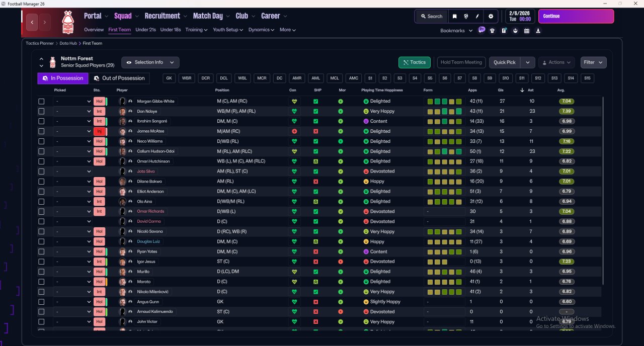Image resolution: width=644 pixels, height=346 pixels.
Task: Expand the Bookmarks dropdown
Action: pyautogui.click(x=456, y=31)
